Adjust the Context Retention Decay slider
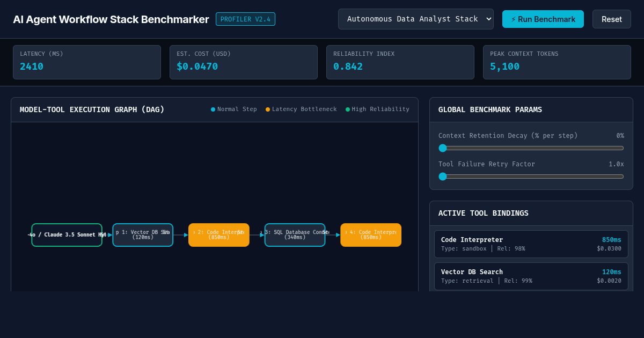644x338 pixels. tap(531, 148)
